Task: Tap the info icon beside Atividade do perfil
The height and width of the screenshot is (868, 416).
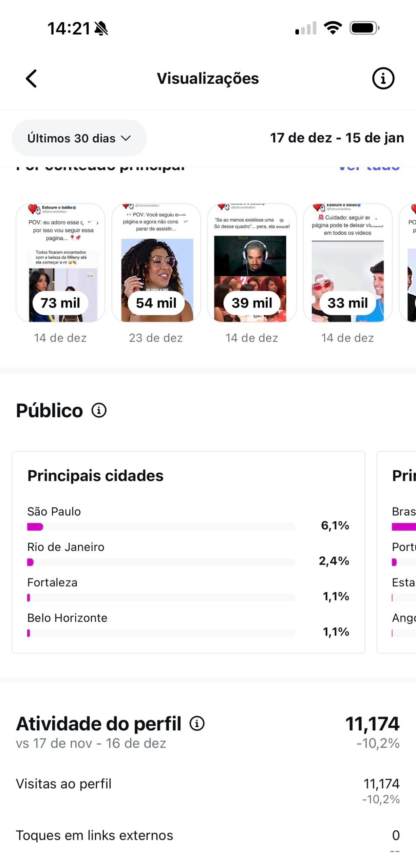Action: point(197,723)
